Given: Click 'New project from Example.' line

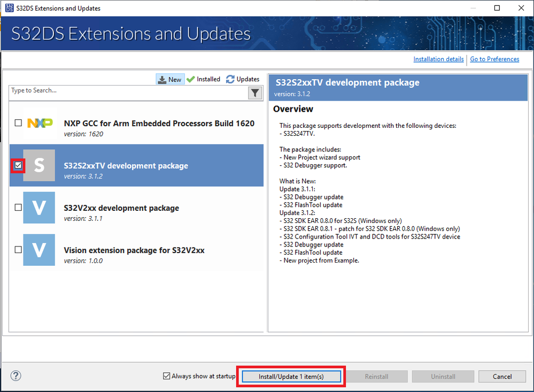Looking at the screenshot, I should 320,260.
